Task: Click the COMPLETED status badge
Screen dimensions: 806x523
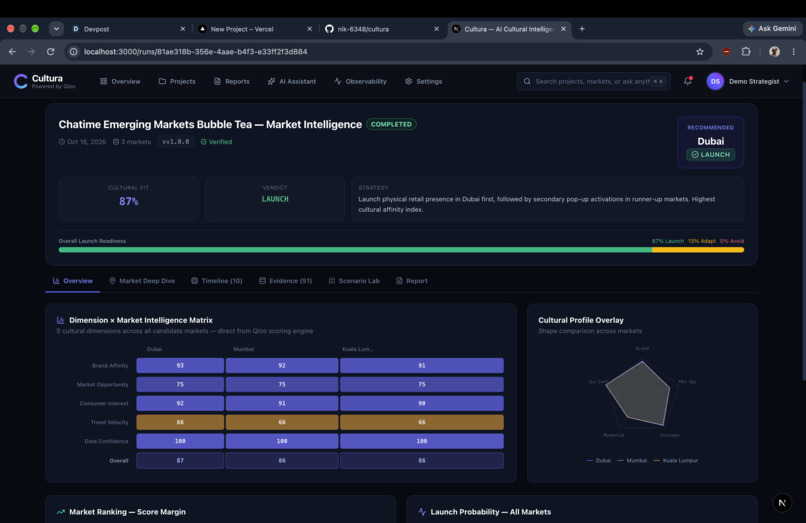Action: (391, 124)
